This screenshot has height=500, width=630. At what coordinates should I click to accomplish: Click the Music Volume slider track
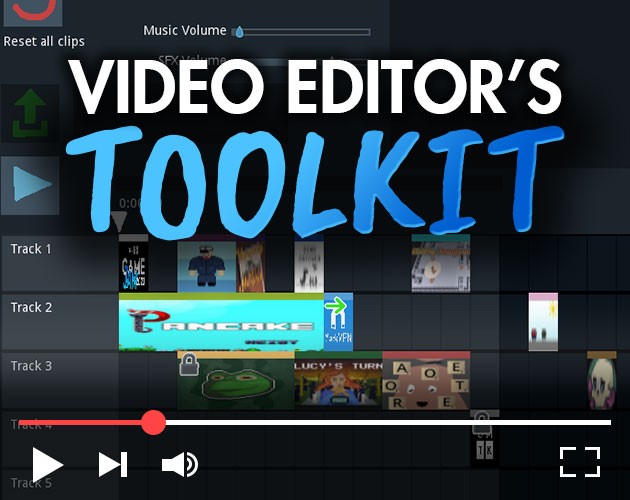pyautogui.click(x=301, y=32)
